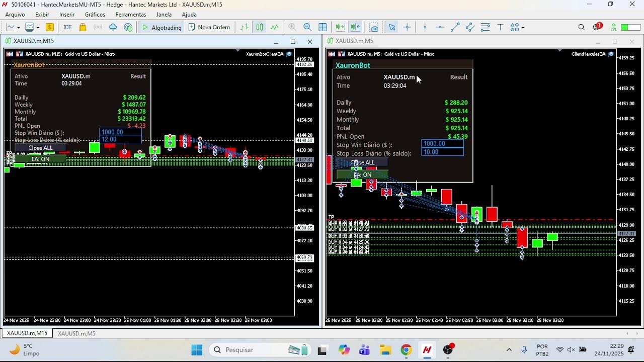Open the IDE MetaEditor button
This screenshot has width=644, height=362.
(67, 27)
